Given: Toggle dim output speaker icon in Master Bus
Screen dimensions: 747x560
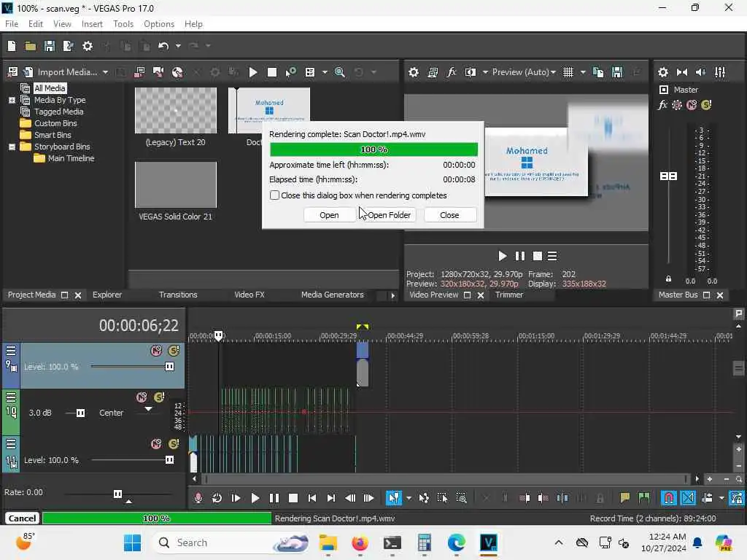Looking at the screenshot, I should click(701, 72).
